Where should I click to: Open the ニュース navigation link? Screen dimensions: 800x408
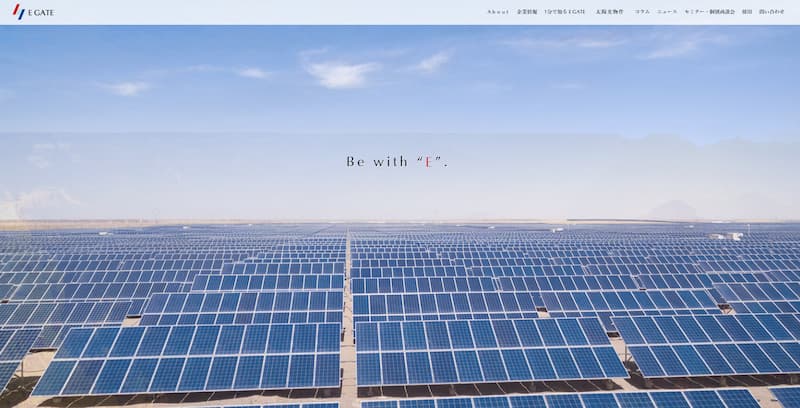click(x=667, y=12)
